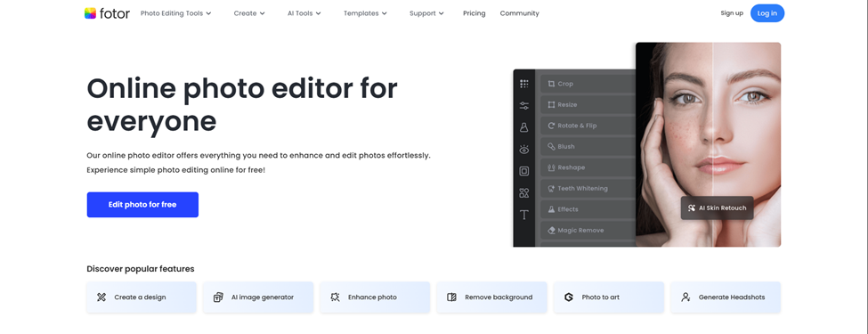Select the adjust sliders icon in sidebar
The height and width of the screenshot is (334, 868).
(523, 106)
